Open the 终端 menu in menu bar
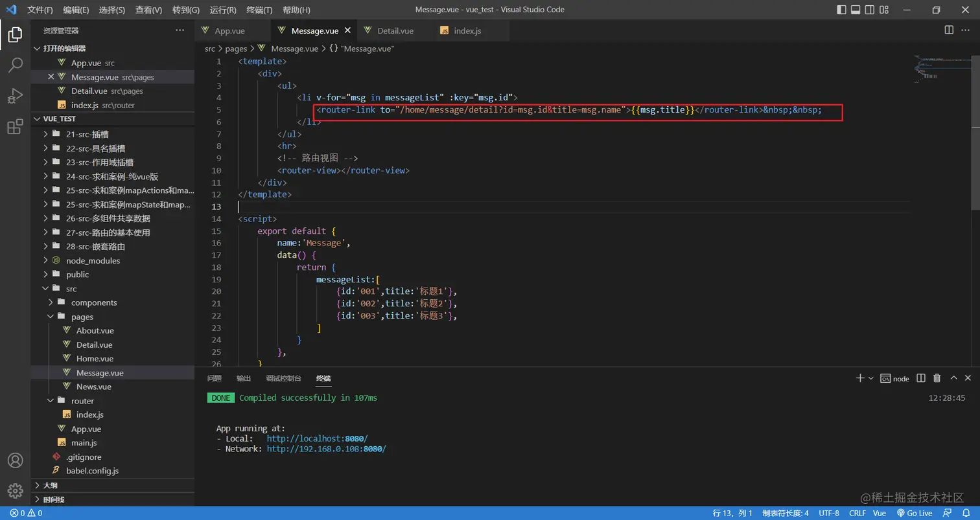The image size is (980, 520). pos(259,10)
